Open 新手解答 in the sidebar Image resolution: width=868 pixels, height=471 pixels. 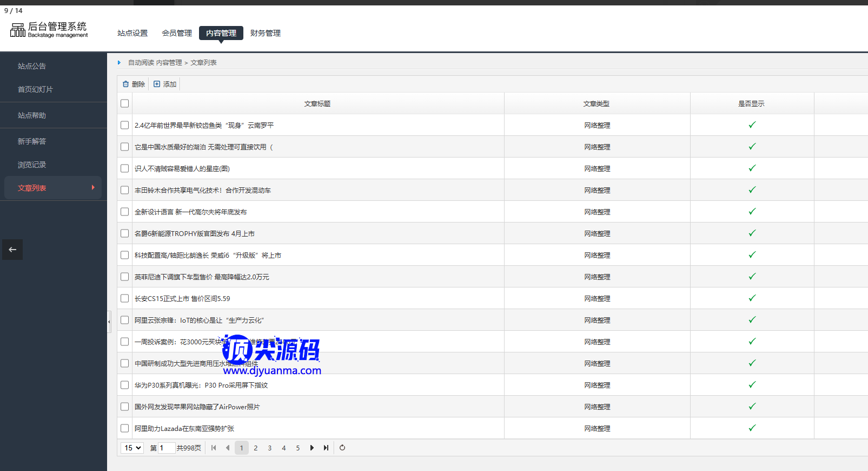[32, 141]
